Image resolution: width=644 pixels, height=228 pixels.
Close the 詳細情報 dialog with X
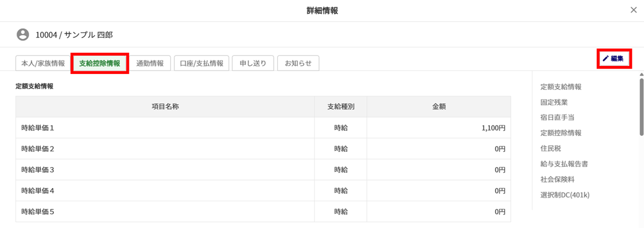pos(633,10)
